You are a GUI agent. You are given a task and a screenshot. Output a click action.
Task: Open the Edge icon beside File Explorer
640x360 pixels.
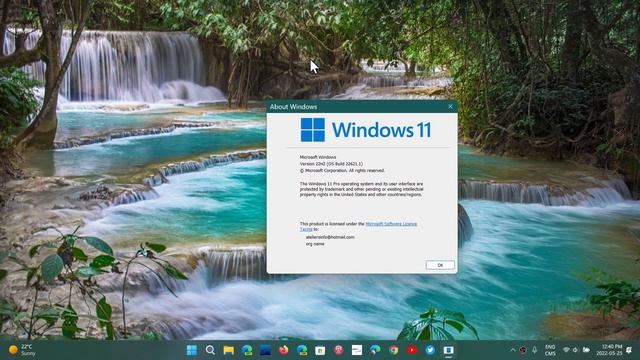click(x=247, y=350)
